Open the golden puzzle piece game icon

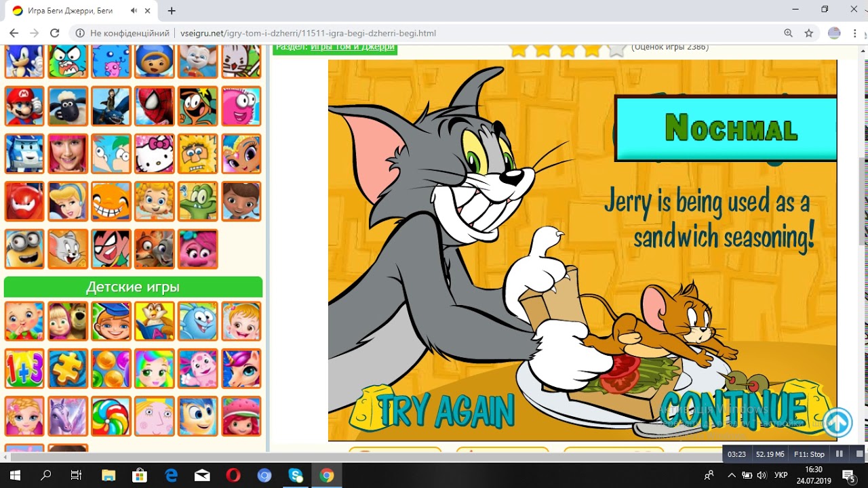click(x=68, y=369)
